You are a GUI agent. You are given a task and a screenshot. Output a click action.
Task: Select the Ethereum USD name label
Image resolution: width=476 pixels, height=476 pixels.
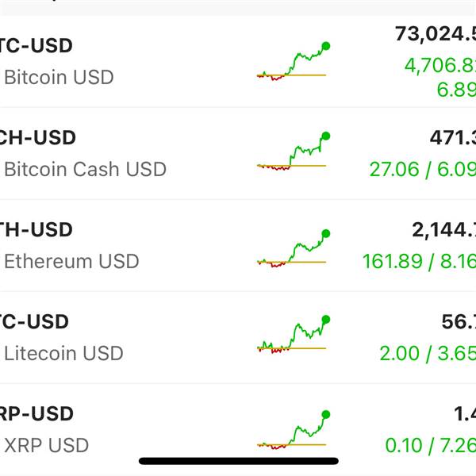coord(71,261)
